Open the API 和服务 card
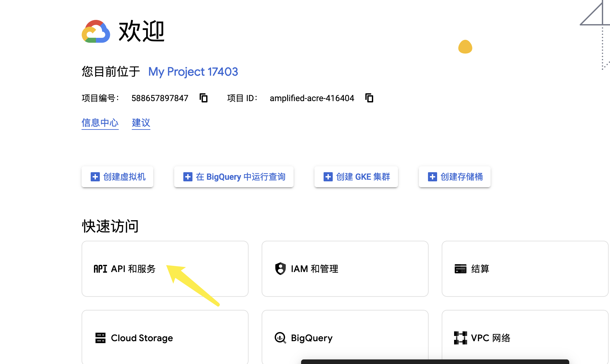This screenshot has height=364, width=610. point(165,269)
